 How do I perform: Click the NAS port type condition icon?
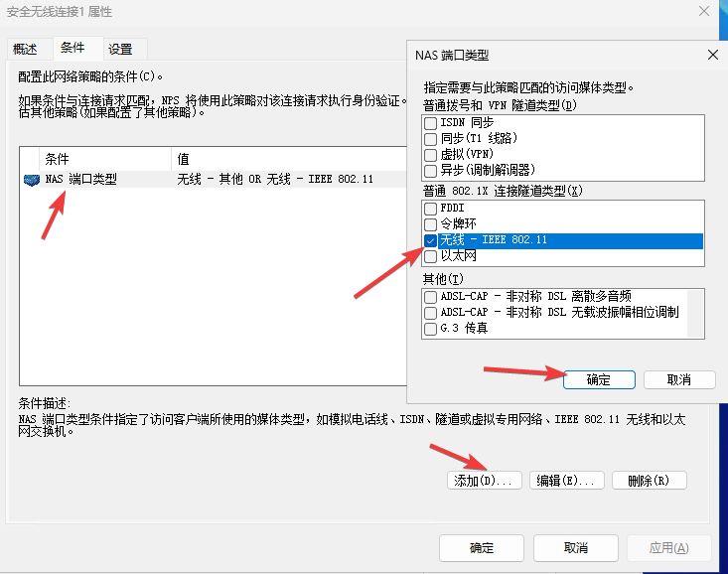tap(31, 180)
